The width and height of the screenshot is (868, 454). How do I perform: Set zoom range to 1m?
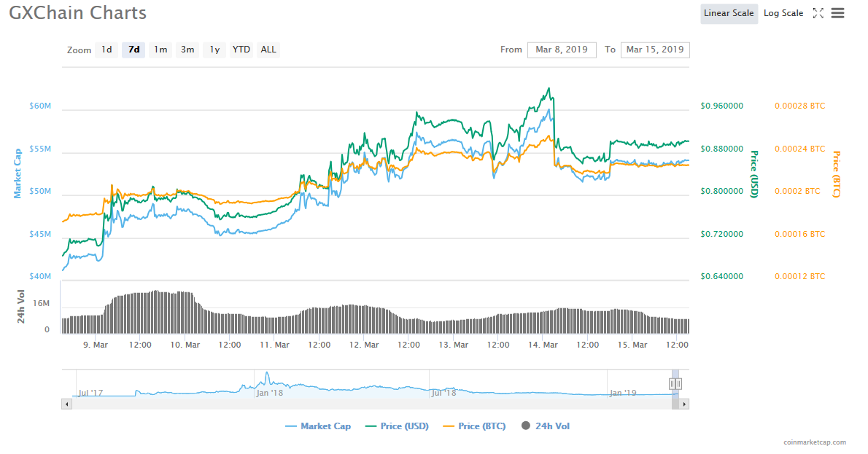[x=160, y=50]
